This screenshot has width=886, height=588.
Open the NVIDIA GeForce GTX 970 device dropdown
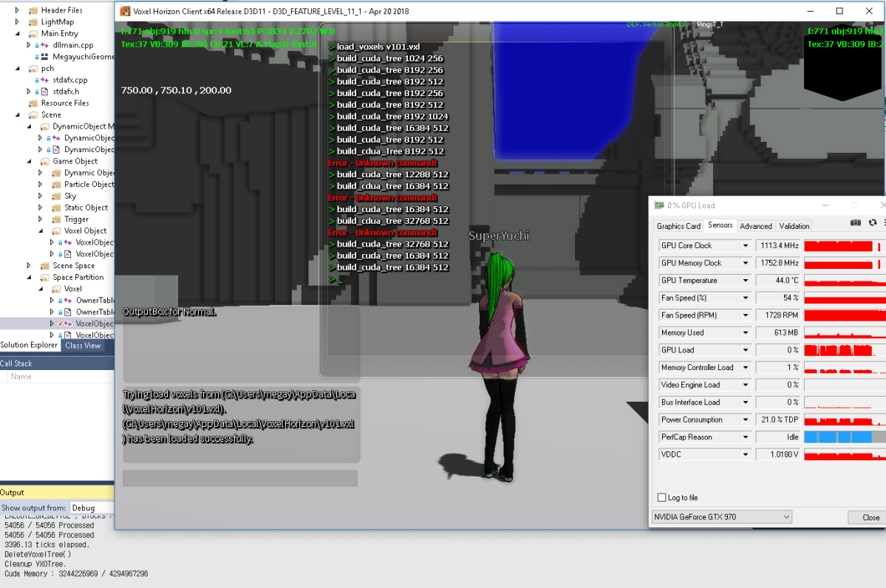[x=786, y=517]
